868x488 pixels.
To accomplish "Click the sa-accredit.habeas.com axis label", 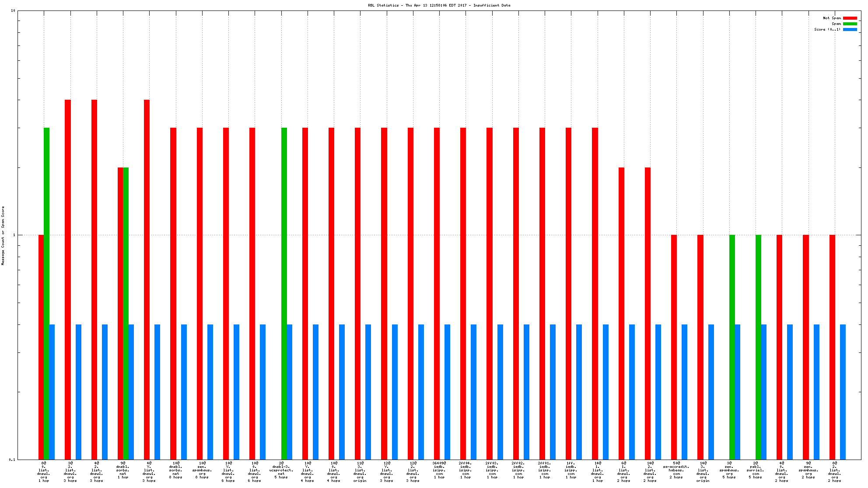I will click(676, 470).
